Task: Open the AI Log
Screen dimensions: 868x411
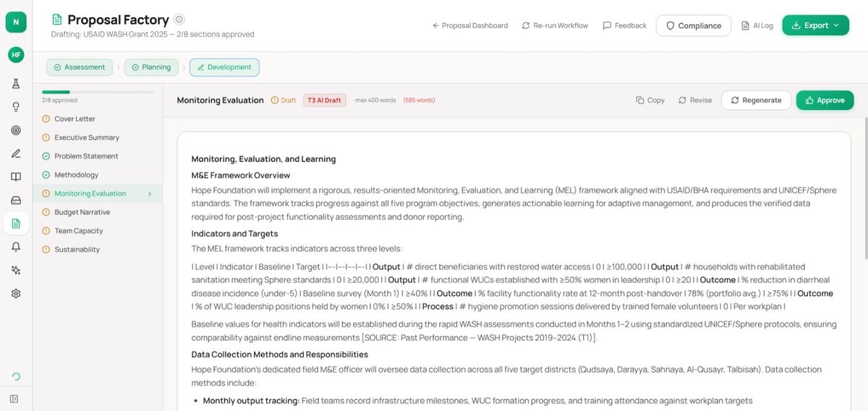Action: coord(757,25)
